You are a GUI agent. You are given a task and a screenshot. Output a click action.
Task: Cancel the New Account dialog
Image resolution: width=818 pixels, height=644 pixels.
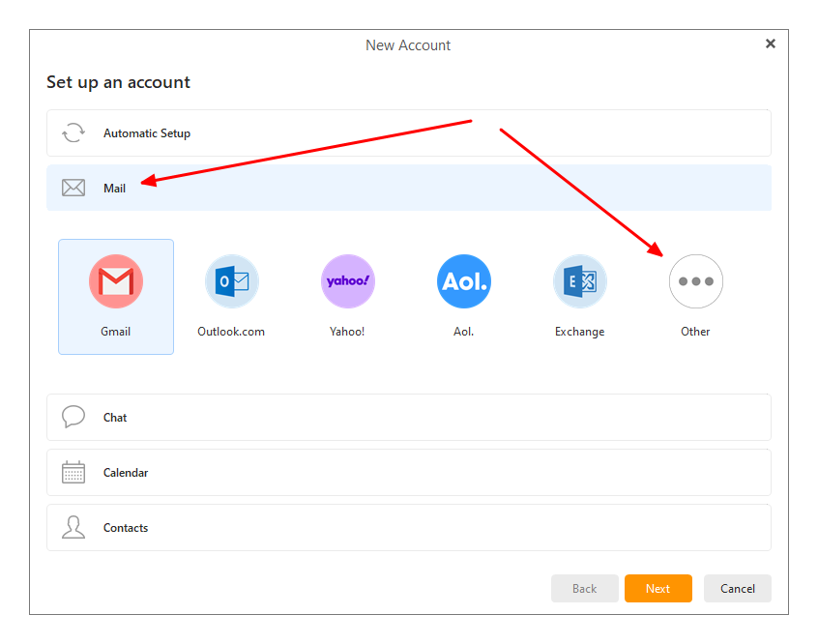738,589
